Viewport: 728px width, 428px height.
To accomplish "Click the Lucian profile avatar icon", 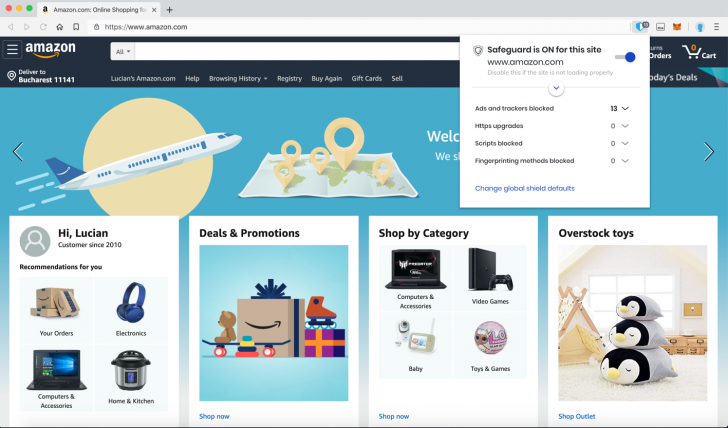I will [35, 241].
